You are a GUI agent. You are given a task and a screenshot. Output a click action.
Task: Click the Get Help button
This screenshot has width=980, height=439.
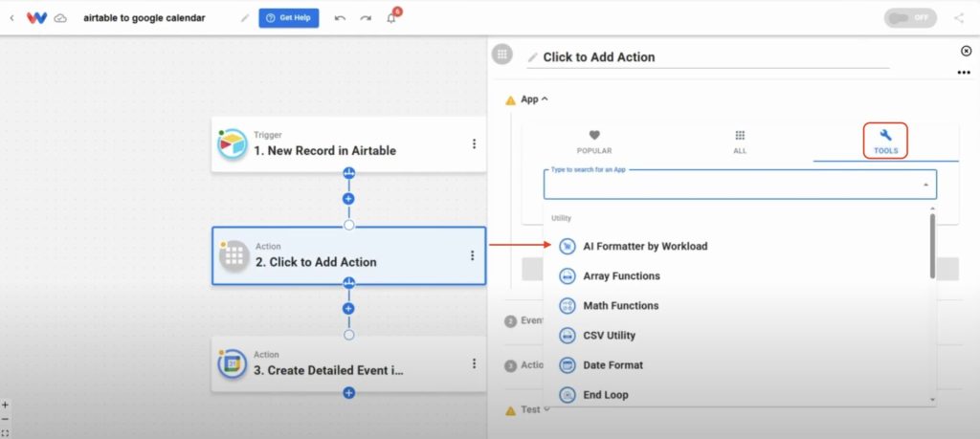pos(289,18)
